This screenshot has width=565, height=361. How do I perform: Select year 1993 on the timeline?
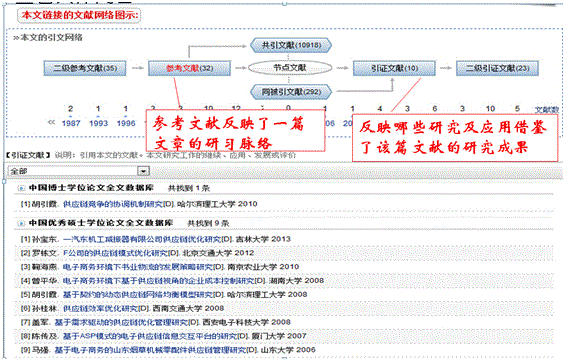(x=98, y=123)
